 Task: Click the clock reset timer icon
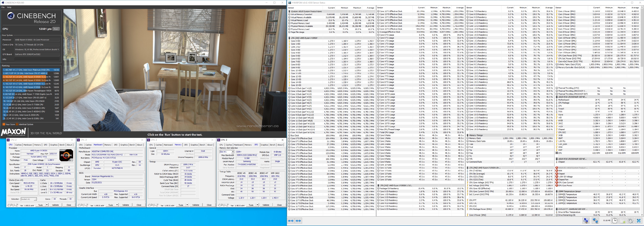[615, 221]
